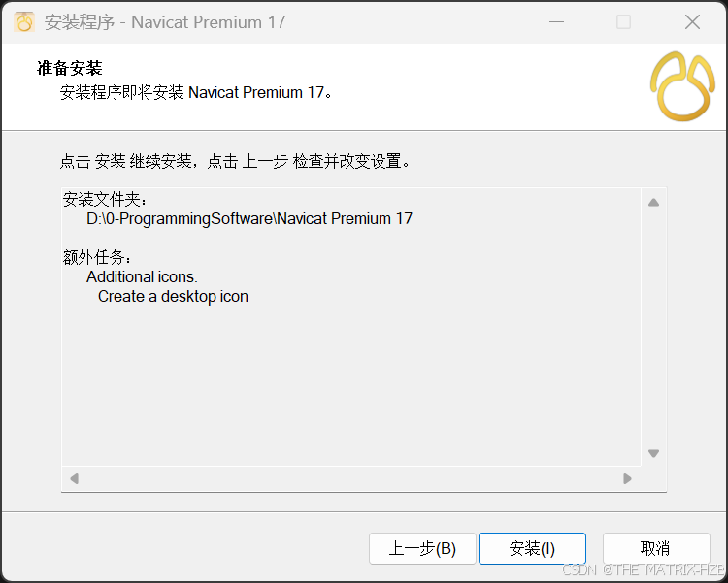The height and width of the screenshot is (583, 728).
Task: Click the horizontal scrollbar left arrow
Action: tap(74, 478)
